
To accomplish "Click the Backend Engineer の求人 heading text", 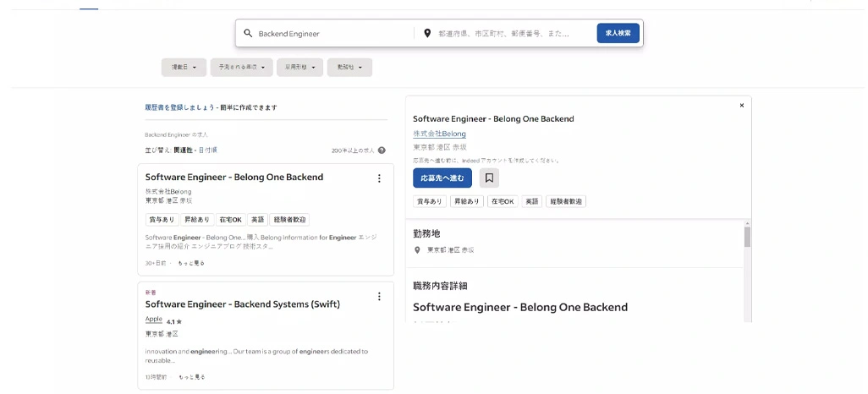I will point(177,134).
